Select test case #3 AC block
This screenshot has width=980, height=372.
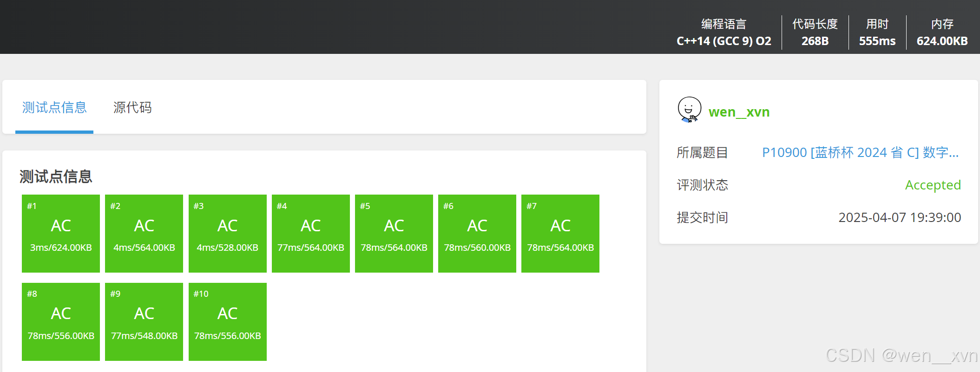coord(228,234)
